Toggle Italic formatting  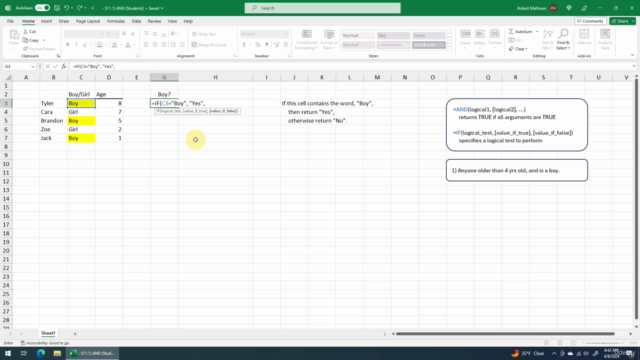click(76, 45)
